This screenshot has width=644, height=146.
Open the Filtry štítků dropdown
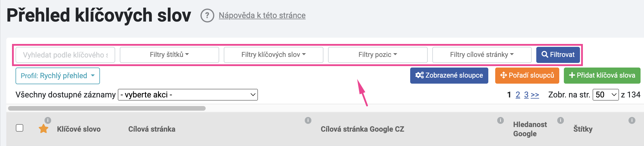(169, 55)
